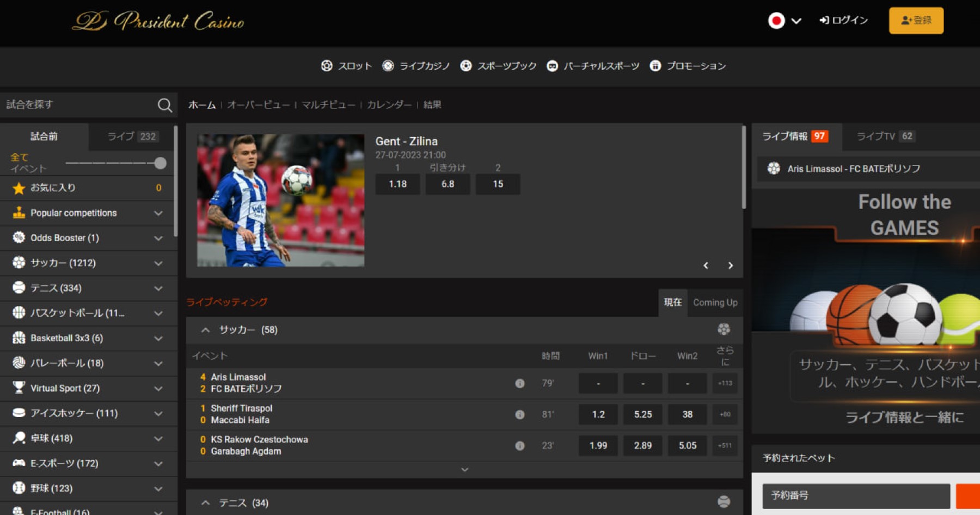
Task: Select the 現在 current live tab
Action: 673,302
